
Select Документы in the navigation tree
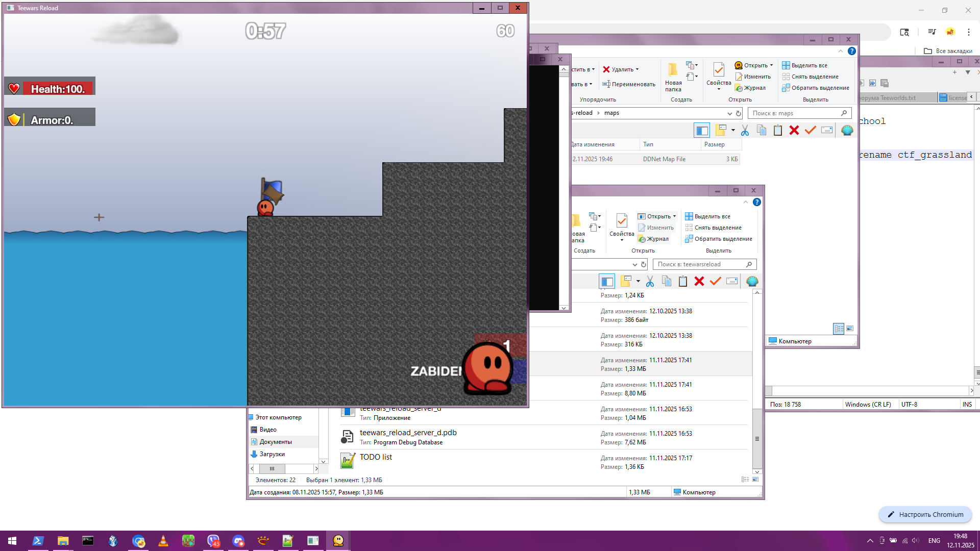tap(276, 442)
